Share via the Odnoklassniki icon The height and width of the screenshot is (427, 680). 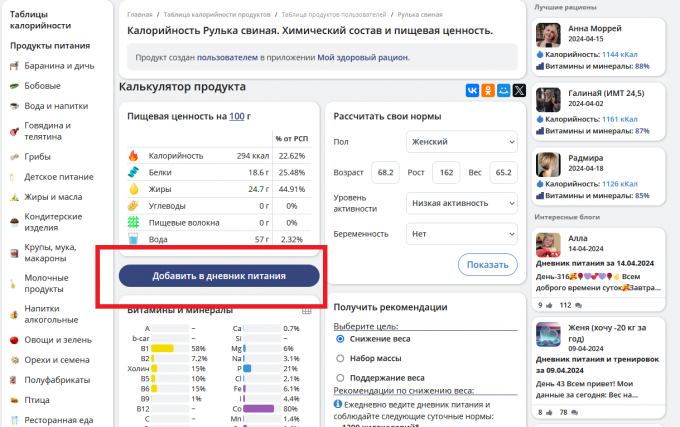tap(488, 90)
